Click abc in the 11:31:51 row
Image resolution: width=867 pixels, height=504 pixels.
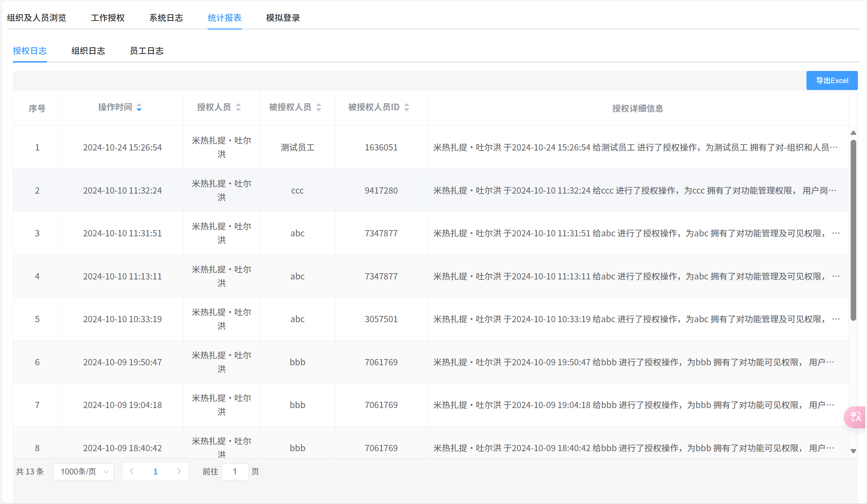[297, 233]
